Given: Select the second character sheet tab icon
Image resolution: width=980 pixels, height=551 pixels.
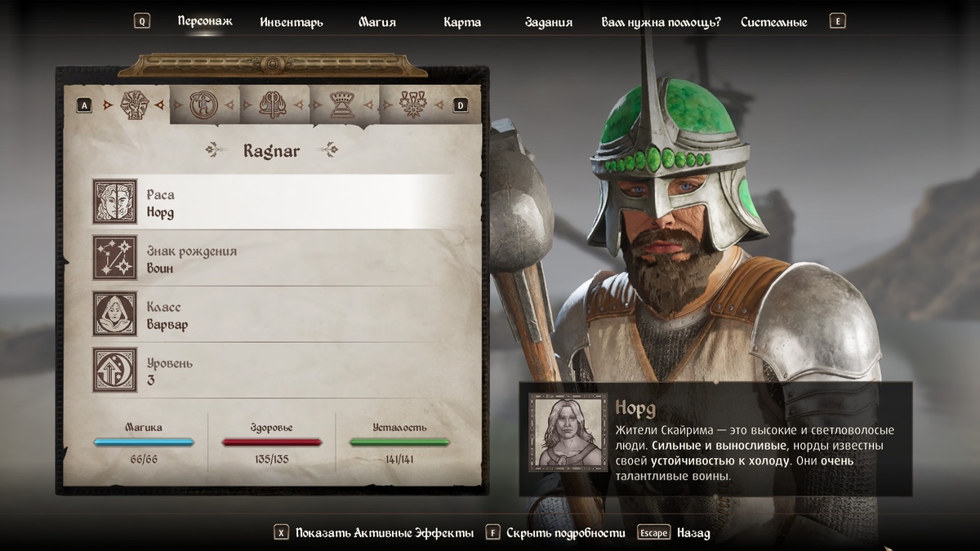Looking at the screenshot, I should click(202, 104).
